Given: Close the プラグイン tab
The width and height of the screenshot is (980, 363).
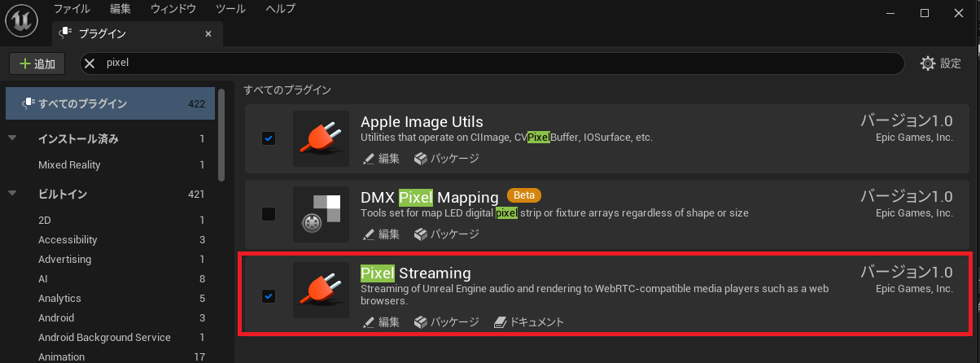Looking at the screenshot, I should (208, 34).
